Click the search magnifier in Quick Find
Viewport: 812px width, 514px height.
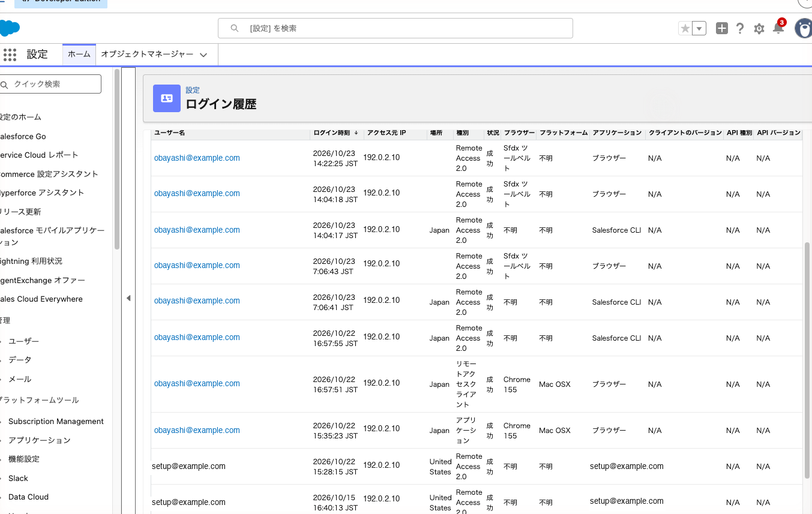(x=5, y=85)
